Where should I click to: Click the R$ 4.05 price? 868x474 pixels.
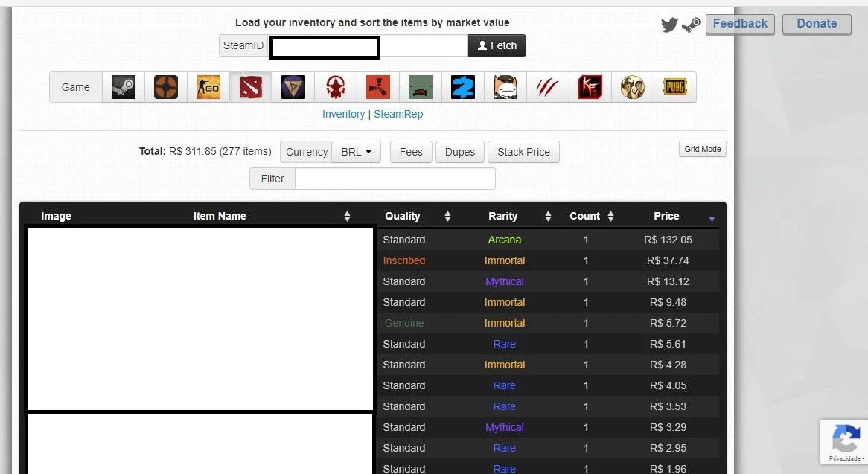(x=668, y=385)
